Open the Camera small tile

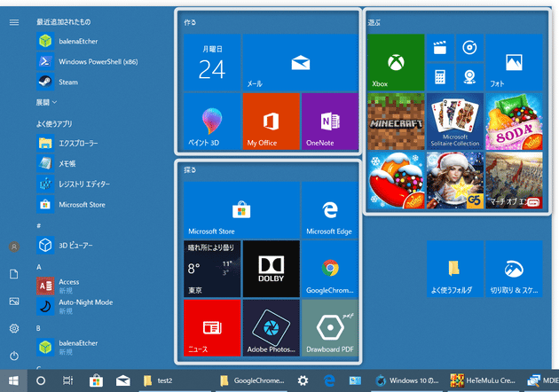[x=470, y=77]
